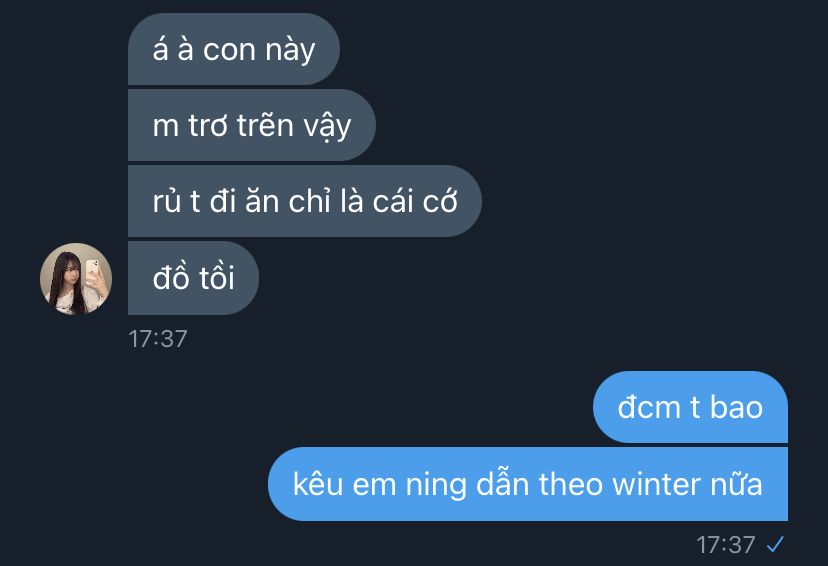Select the blue 'đcm t bao' sent message
This screenshot has width=828, height=566.
click(690, 407)
